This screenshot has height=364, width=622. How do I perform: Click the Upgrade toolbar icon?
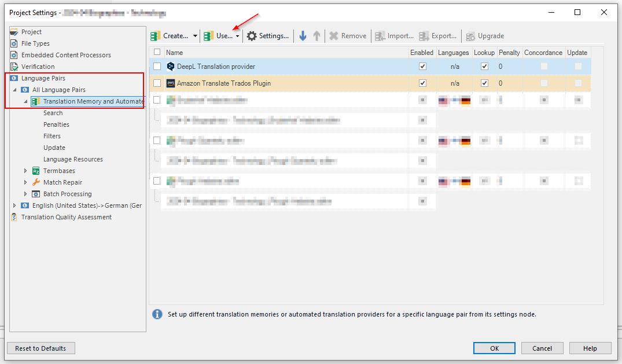pyautogui.click(x=470, y=36)
